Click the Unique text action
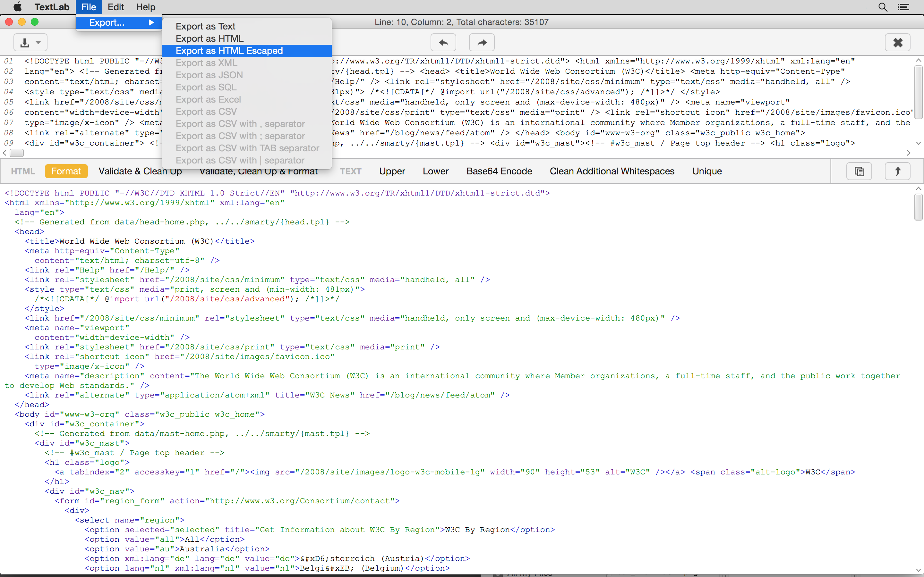Screen dimensions: 924x577 [707, 171]
